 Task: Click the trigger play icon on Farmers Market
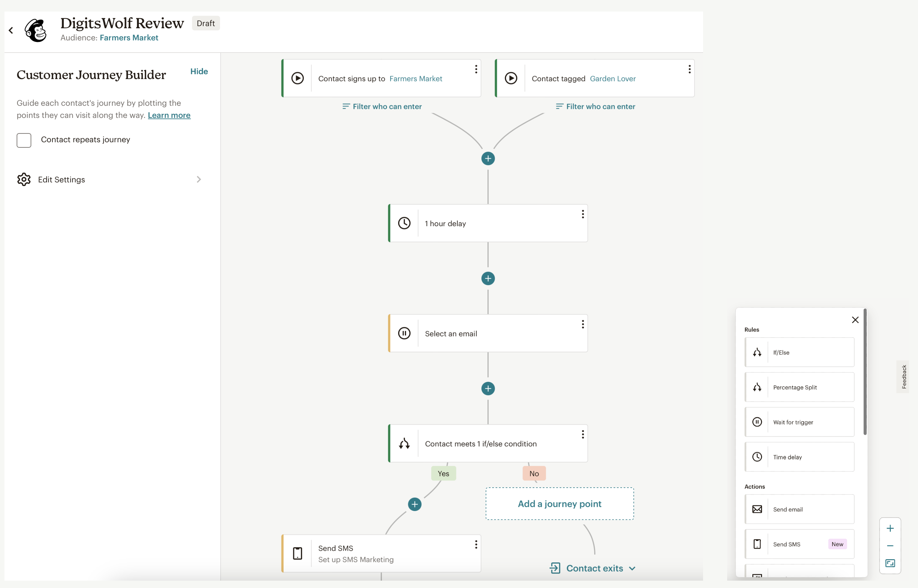click(299, 78)
